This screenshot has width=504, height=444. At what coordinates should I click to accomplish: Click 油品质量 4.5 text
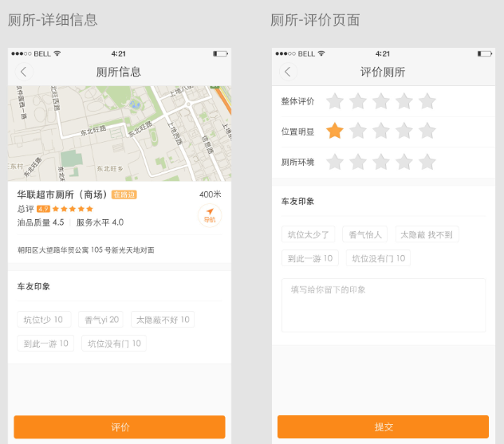coord(41,222)
